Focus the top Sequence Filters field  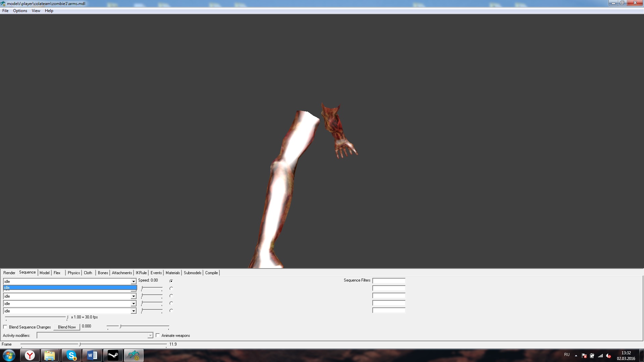tap(389, 281)
